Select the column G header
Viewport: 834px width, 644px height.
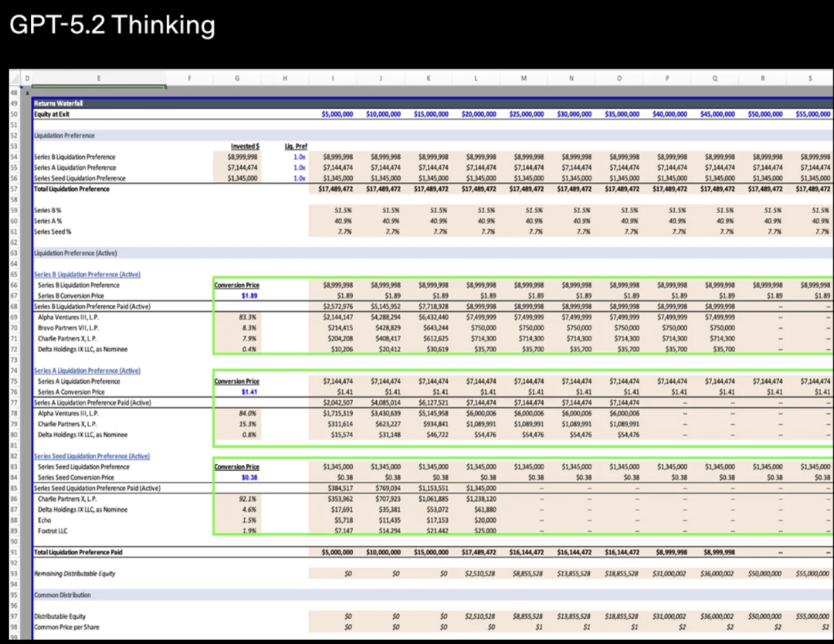236,79
